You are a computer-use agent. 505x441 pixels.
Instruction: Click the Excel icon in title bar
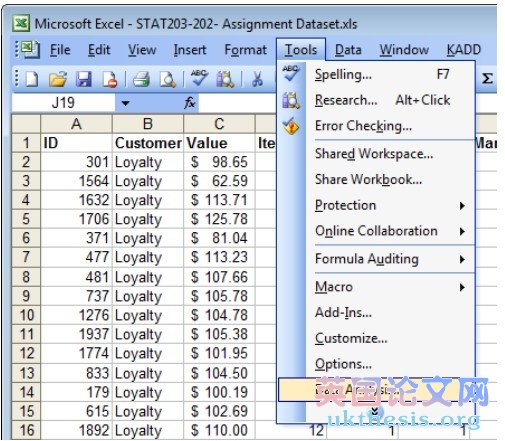[x=21, y=23]
